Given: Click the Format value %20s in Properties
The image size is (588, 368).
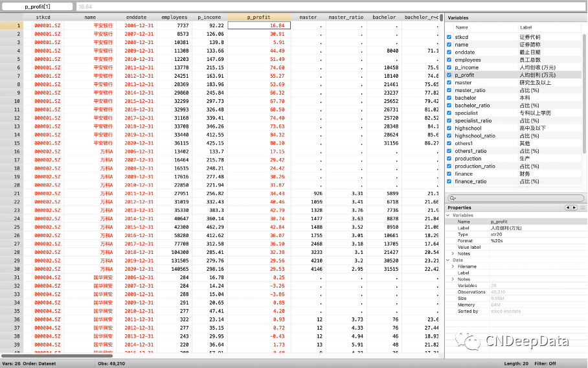Looking at the screenshot, I should click(497, 241).
